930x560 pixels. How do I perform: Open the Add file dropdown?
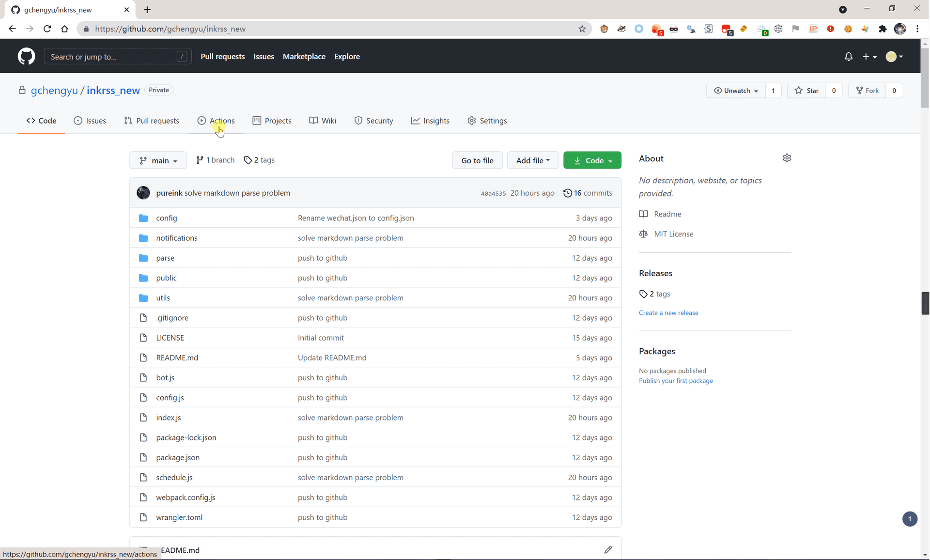533,160
